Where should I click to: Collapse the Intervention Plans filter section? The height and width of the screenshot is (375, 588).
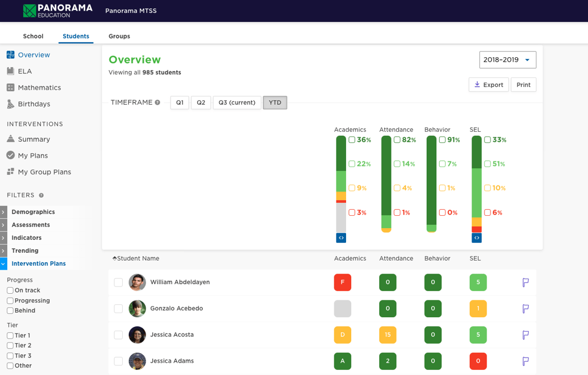click(x=4, y=263)
